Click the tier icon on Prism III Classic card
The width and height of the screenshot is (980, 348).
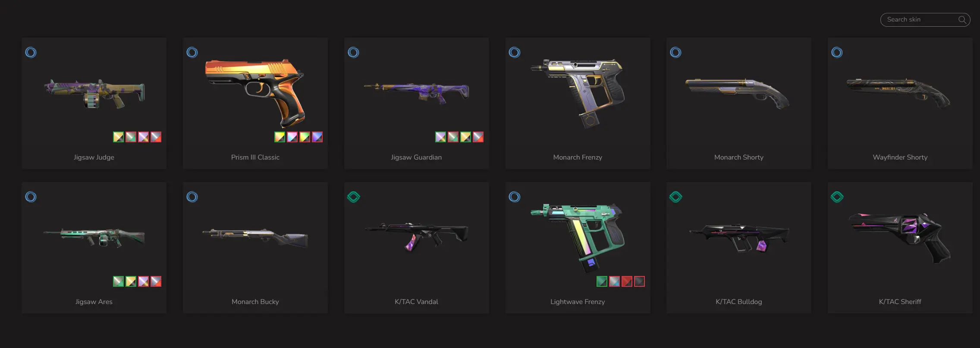coord(192,53)
